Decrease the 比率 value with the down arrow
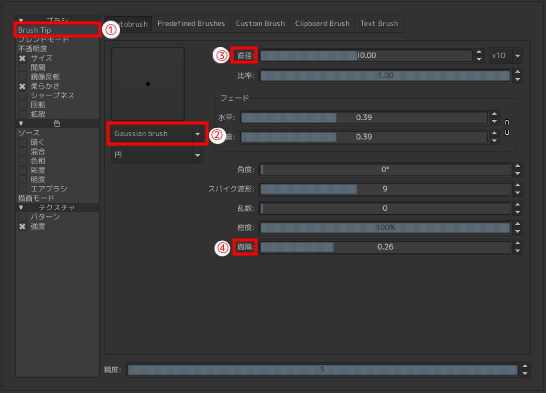This screenshot has width=546, height=393. (518, 79)
